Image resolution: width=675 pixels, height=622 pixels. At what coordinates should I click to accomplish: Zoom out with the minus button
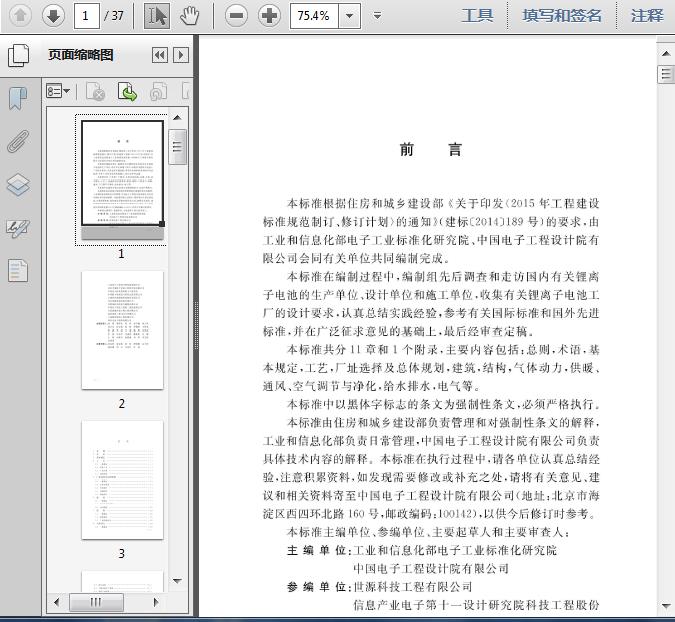[x=236, y=15]
